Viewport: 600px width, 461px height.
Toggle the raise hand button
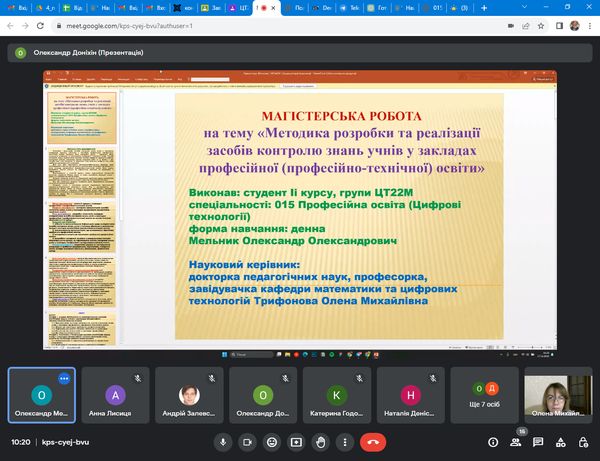320,441
